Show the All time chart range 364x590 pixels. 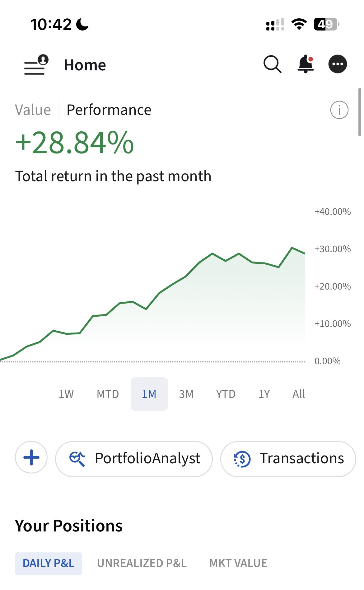point(298,394)
